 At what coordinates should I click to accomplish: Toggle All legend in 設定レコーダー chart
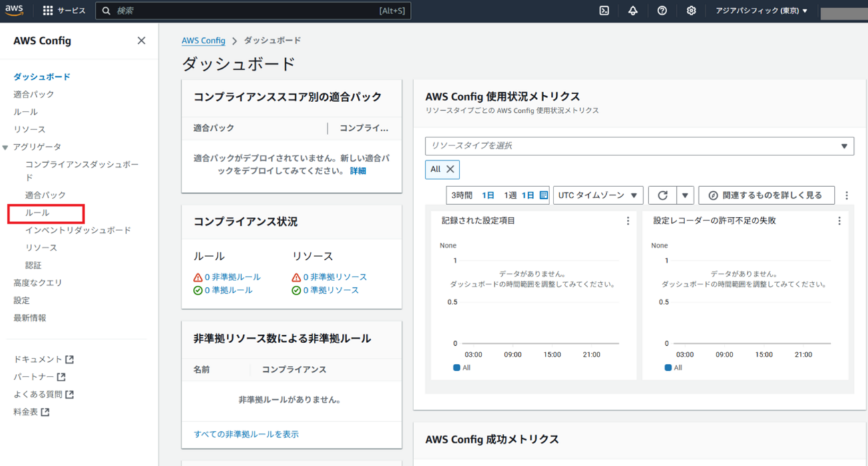(x=674, y=367)
